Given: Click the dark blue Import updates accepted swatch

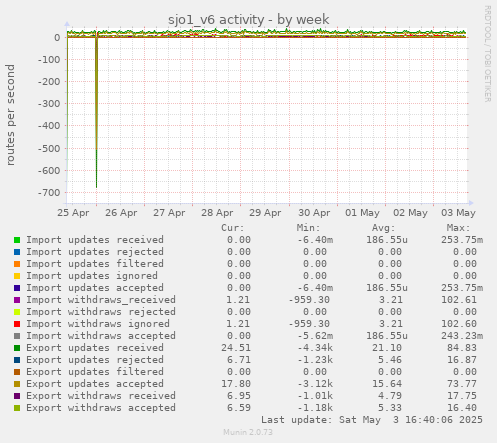Looking at the screenshot, I should click(17, 288).
